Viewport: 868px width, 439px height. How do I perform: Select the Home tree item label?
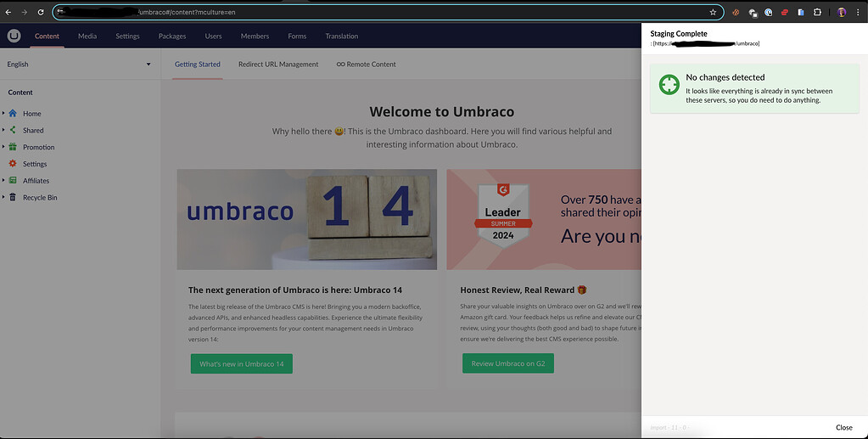tap(32, 114)
